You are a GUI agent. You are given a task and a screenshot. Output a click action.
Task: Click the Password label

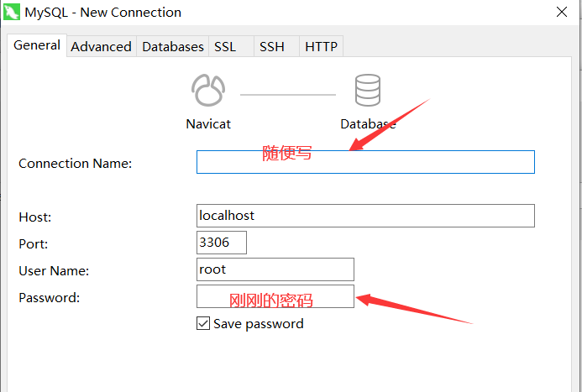click(x=50, y=297)
